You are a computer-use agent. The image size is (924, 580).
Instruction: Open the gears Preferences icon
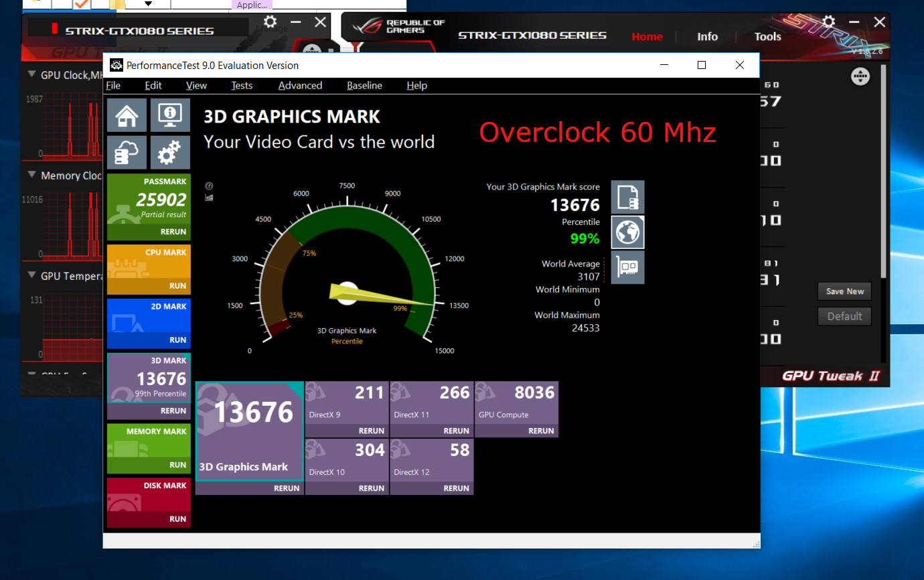tap(170, 152)
